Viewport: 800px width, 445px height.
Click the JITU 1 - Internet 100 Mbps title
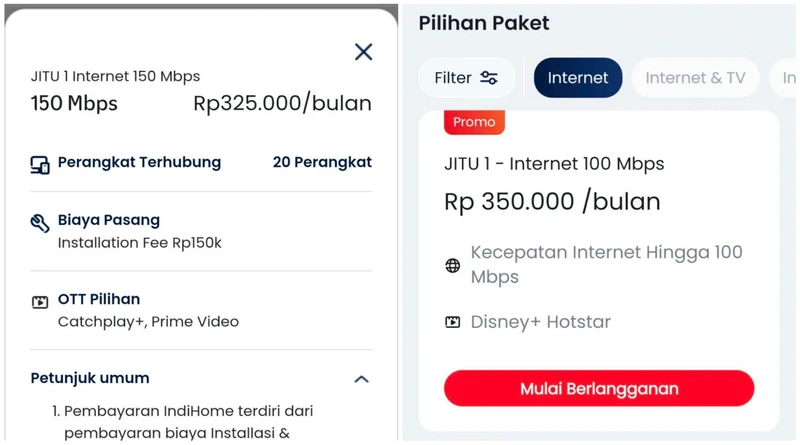pos(554,164)
